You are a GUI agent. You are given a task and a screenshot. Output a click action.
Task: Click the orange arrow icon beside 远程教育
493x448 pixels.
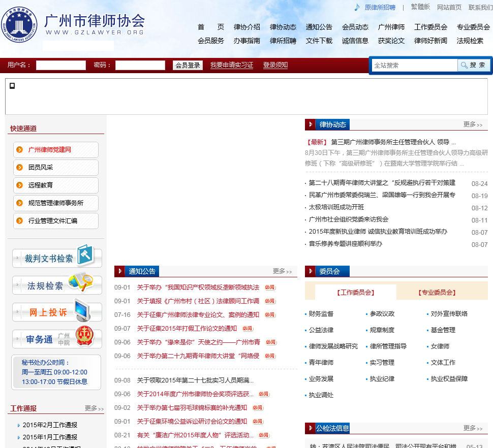pos(19,185)
